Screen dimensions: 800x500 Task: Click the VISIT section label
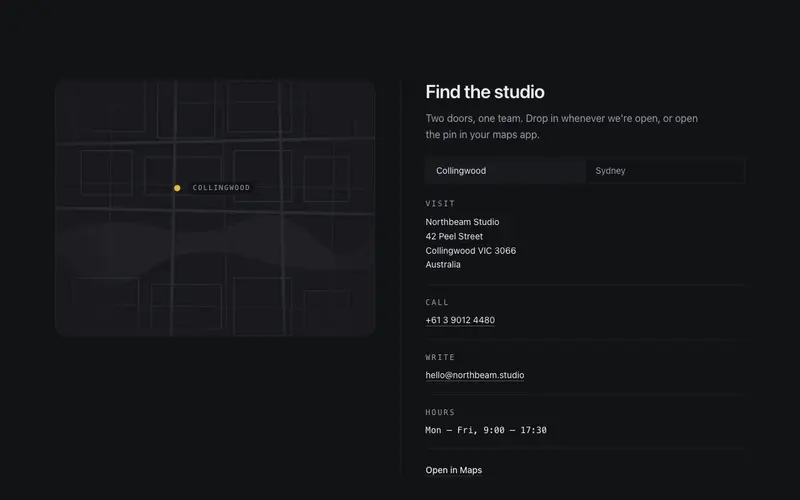coord(440,204)
